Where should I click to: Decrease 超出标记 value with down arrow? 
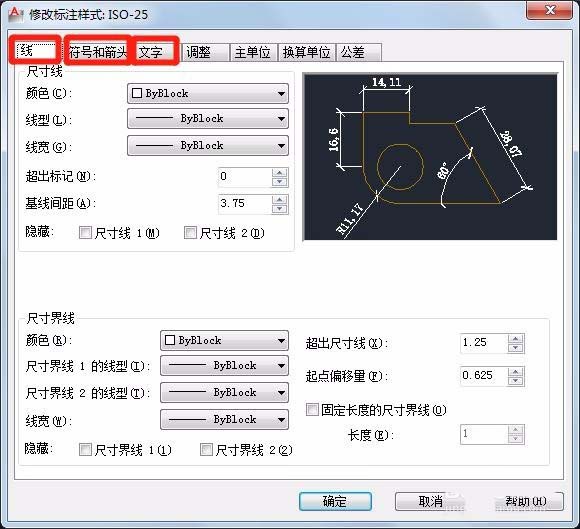click(x=280, y=182)
